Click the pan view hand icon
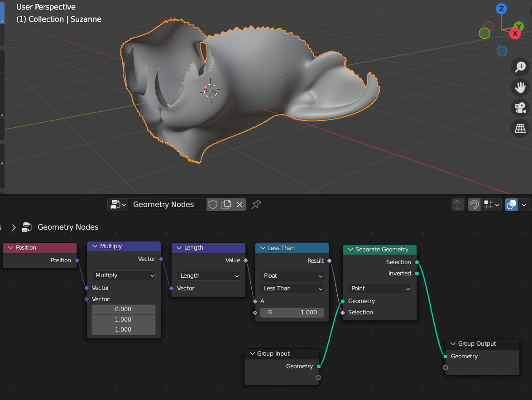This screenshot has width=532, height=400. [x=520, y=87]
